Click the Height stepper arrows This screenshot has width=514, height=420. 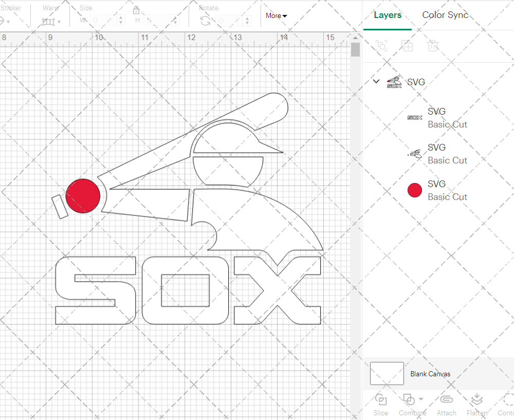click(176, 21)
